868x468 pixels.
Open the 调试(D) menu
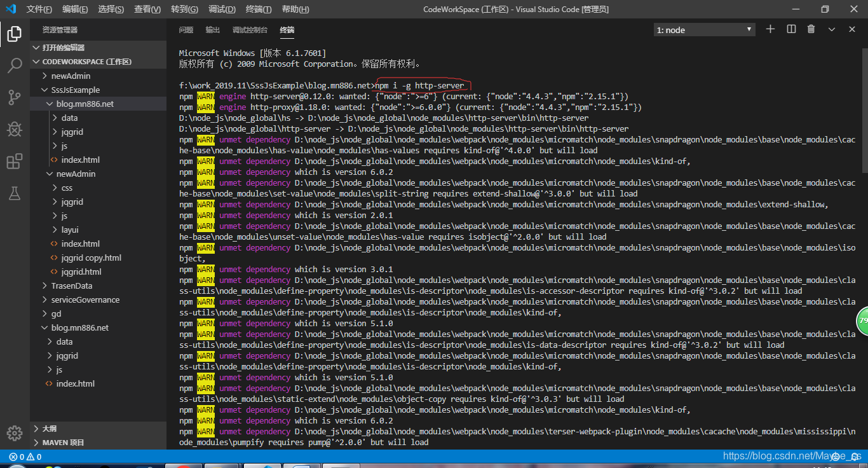point(222,10)
